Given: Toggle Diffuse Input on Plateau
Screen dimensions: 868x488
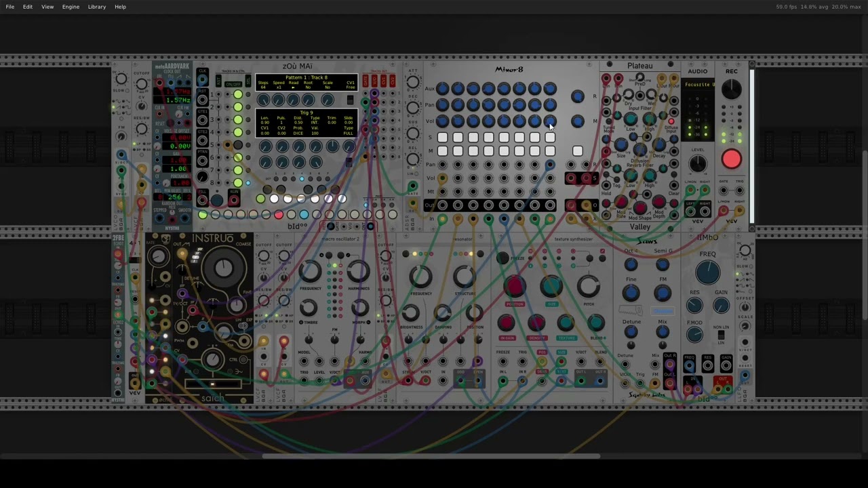Looking at the screenshot, I should tap(671, 122).
